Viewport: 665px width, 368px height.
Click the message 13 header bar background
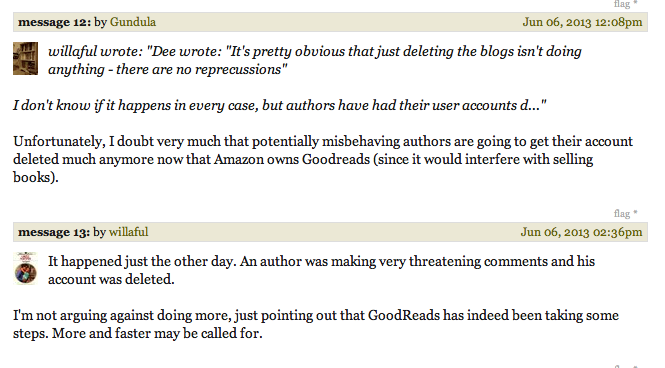330,232
